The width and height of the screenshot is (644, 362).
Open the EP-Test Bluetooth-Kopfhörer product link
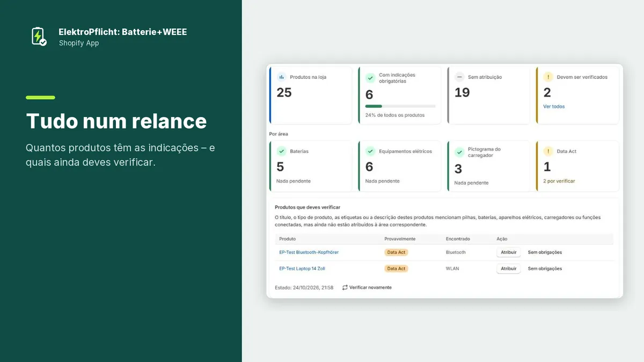pyautogui.click(x=309, y=252)
